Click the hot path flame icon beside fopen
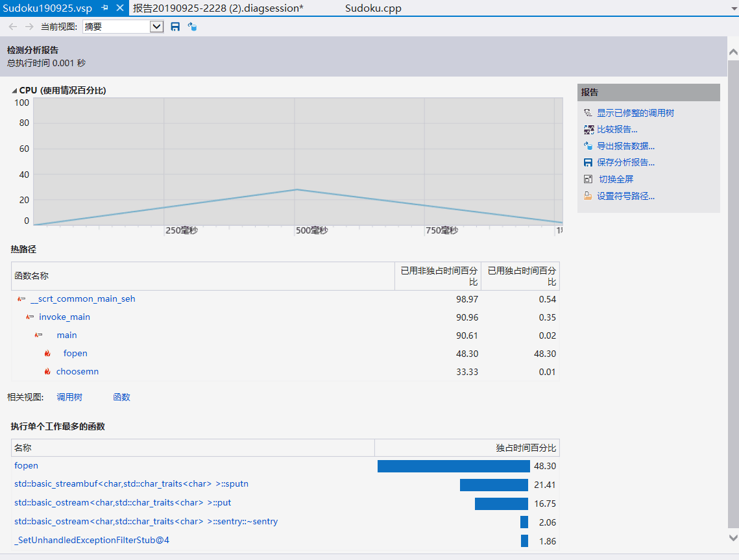739x560 pixels. (47, 354)
